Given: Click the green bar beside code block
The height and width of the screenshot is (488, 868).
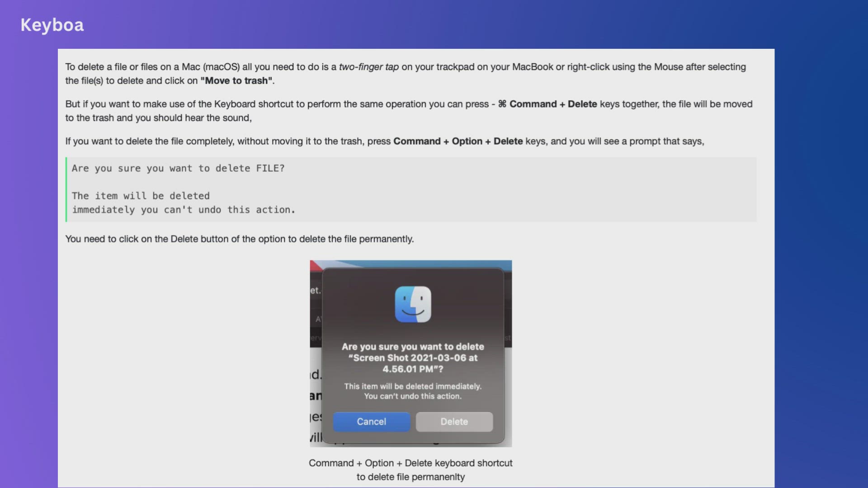Looking at the screenshot, I should point(66,189).
